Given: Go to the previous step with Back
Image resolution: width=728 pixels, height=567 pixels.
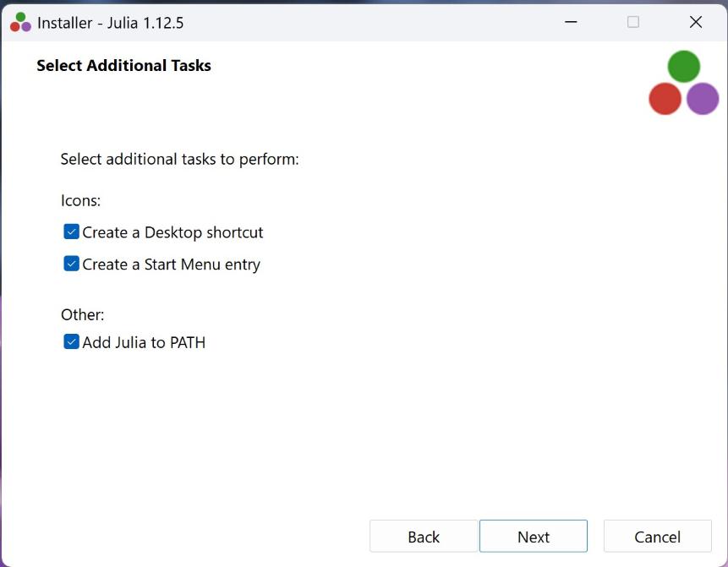Looking at the screenshot, I should click(424, 537).
